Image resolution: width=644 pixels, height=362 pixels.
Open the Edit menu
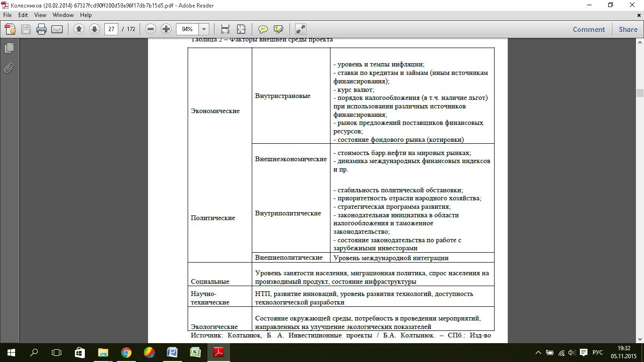pos(23,15)
